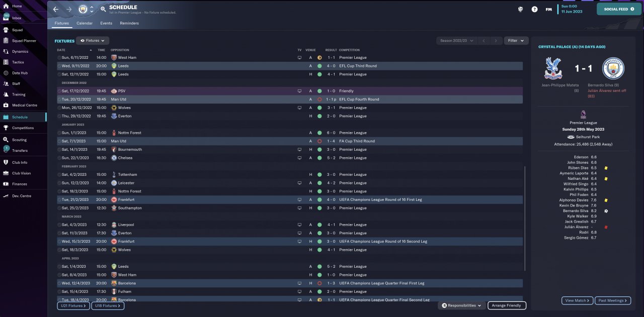Switch to the Calendar tab

pos(85,23)
